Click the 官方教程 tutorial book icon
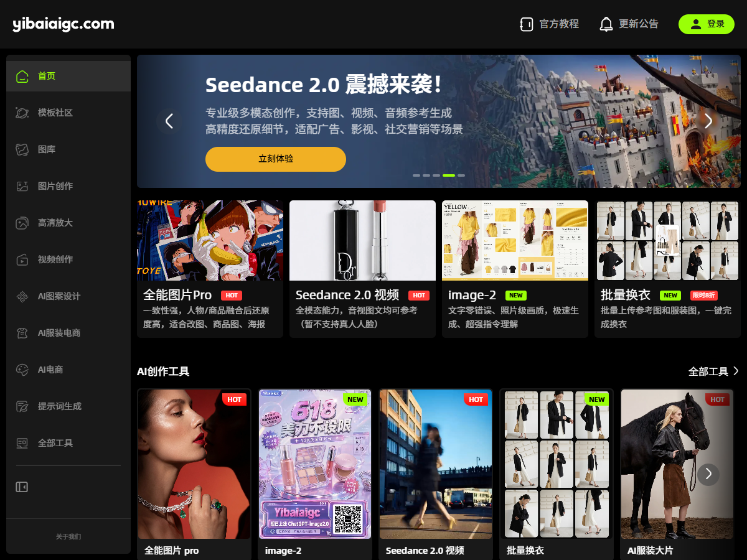The image size is (747, 560). [x=527, y=24]
